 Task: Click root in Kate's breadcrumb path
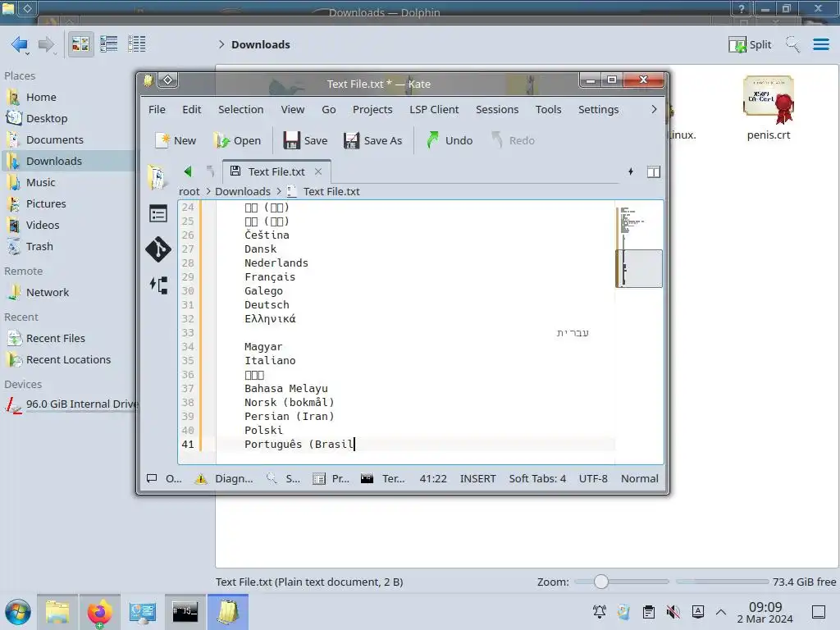click(189, 191)
